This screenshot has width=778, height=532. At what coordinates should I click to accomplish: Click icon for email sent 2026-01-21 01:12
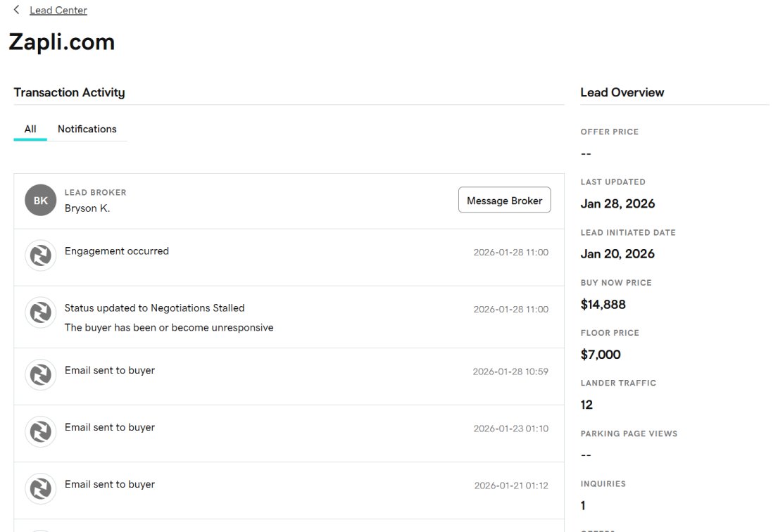click(x=41, y=489)
